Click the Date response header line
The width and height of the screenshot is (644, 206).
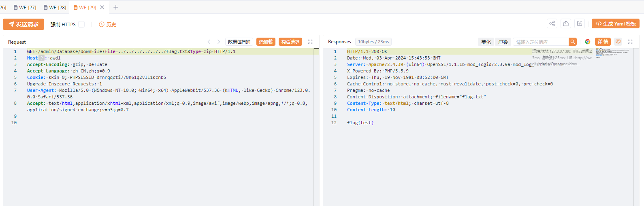coord(394,58)
